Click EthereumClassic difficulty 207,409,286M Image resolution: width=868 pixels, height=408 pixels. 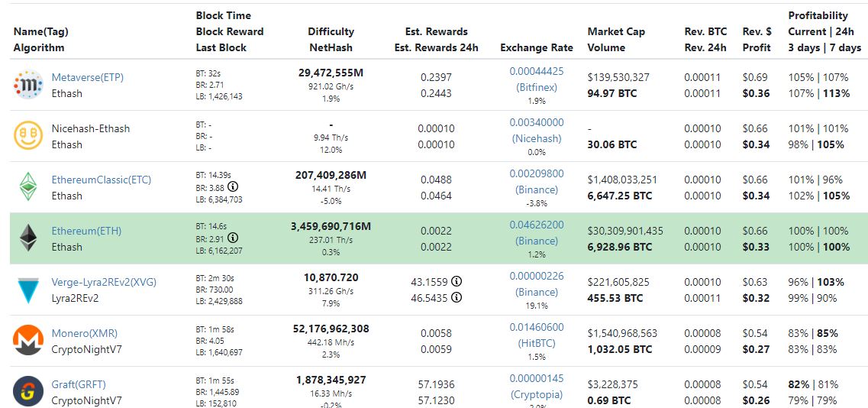coord(331,175)
